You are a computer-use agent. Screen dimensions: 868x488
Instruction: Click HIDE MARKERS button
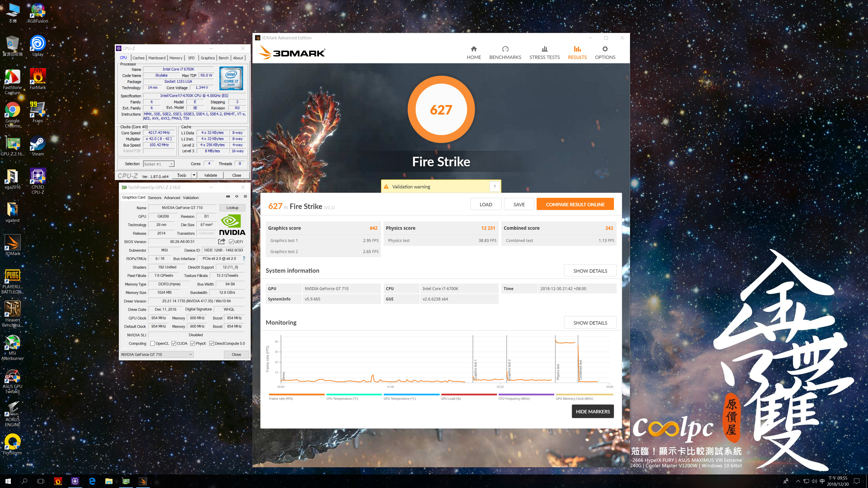[x=593, y=411]
